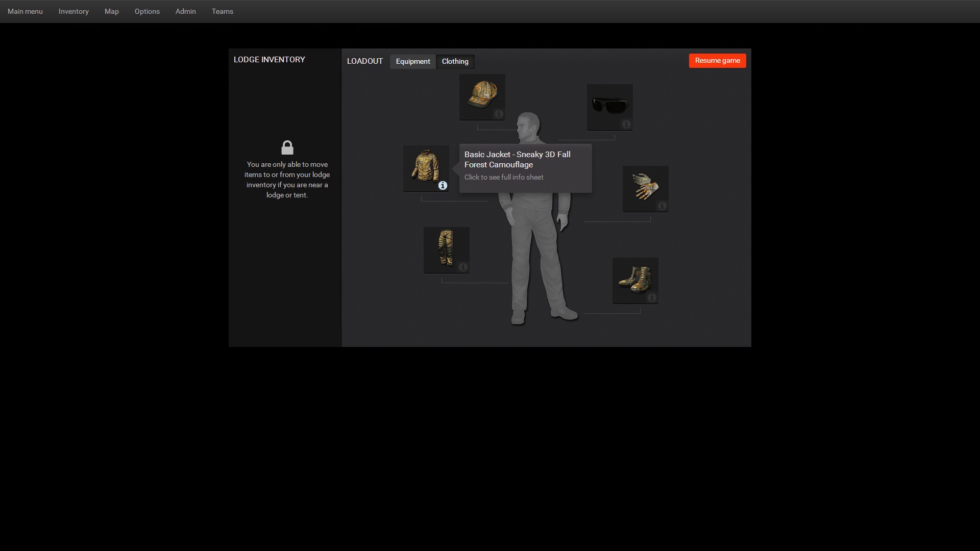
Task: Click the lodge or tent restriction message
Action: pyautogui.click(x=287, y=180)
